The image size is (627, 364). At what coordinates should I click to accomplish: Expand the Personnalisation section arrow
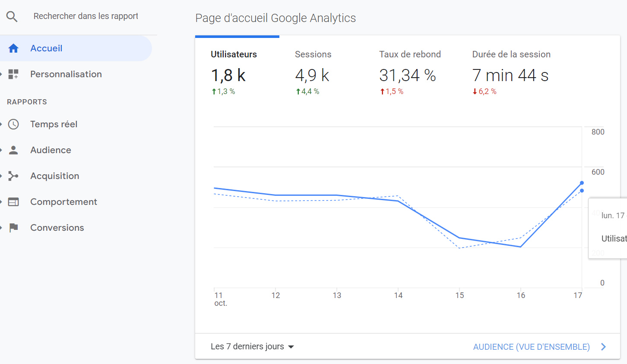point(1,74)
